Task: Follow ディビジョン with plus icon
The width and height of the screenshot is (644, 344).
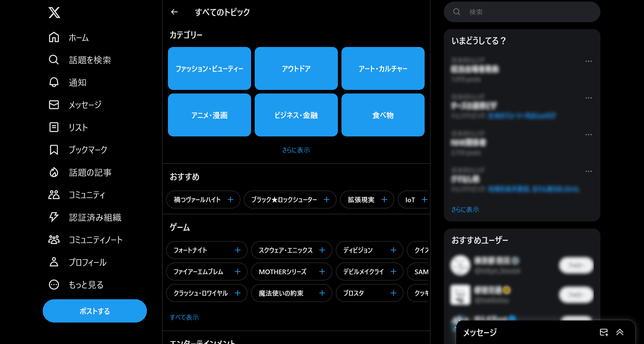Action: pyautogui.click(x=393, y=250)
